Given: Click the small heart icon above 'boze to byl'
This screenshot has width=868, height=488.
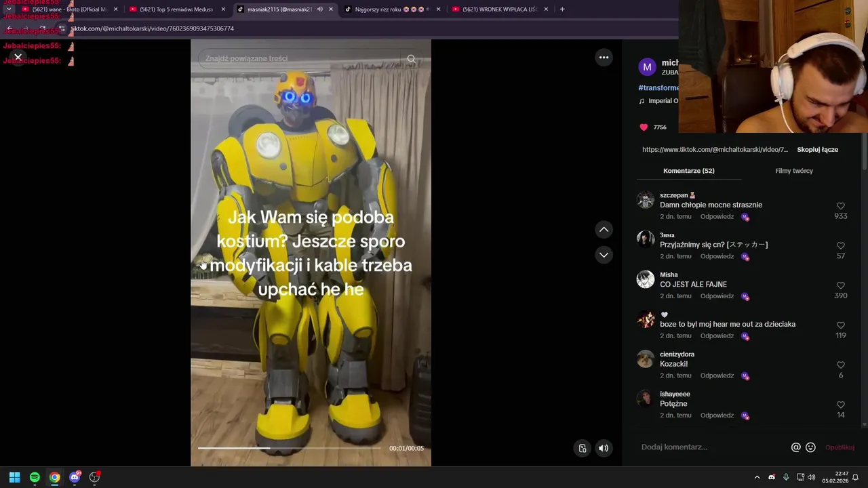Looking at the screenshot, I should (664, 314).
